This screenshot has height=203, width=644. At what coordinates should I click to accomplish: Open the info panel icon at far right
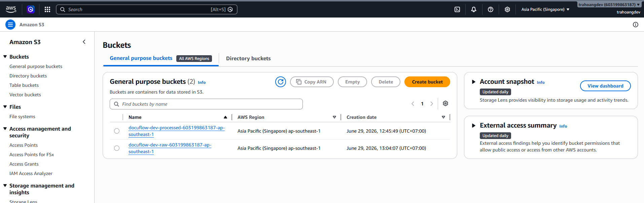point(636,25)
